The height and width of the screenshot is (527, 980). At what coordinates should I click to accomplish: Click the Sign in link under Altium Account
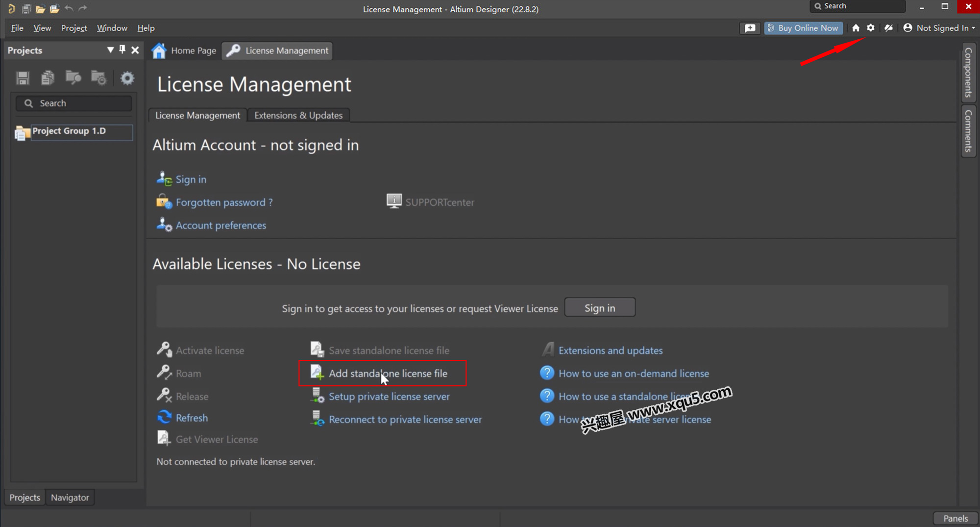coord(191,179)
